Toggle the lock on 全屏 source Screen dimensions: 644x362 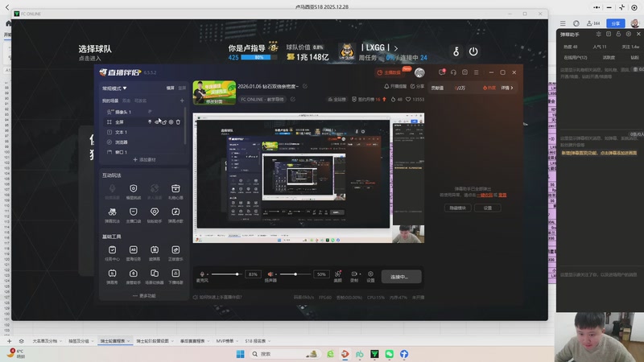point(164,122)
